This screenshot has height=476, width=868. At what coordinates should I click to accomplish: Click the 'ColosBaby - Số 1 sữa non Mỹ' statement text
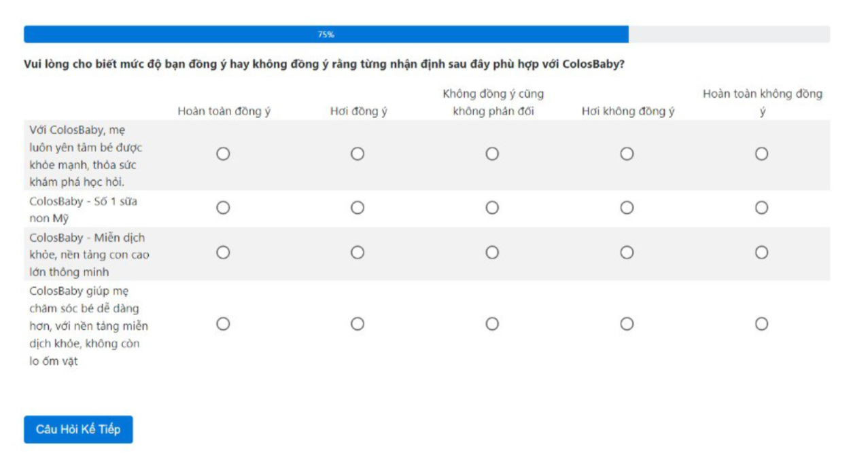point(84,210)
